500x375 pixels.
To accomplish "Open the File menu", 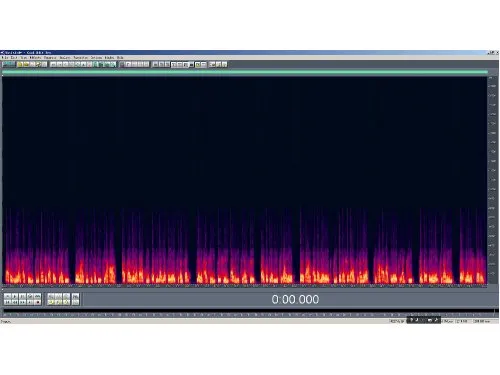I will tap(5, 58).
